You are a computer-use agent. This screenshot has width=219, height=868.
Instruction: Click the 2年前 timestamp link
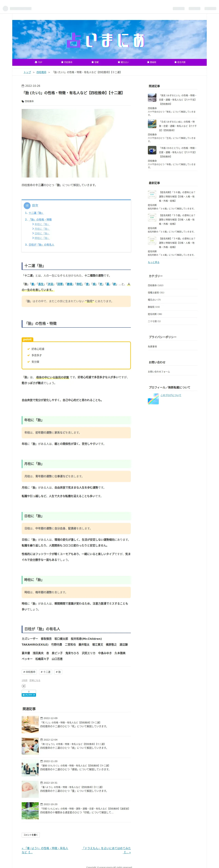[x=25, y=680]
